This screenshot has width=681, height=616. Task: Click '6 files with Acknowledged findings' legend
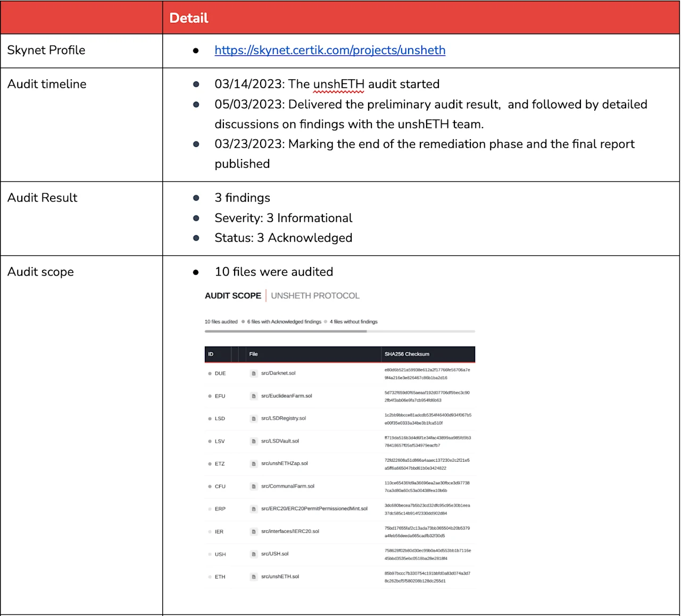coord(284,322)
